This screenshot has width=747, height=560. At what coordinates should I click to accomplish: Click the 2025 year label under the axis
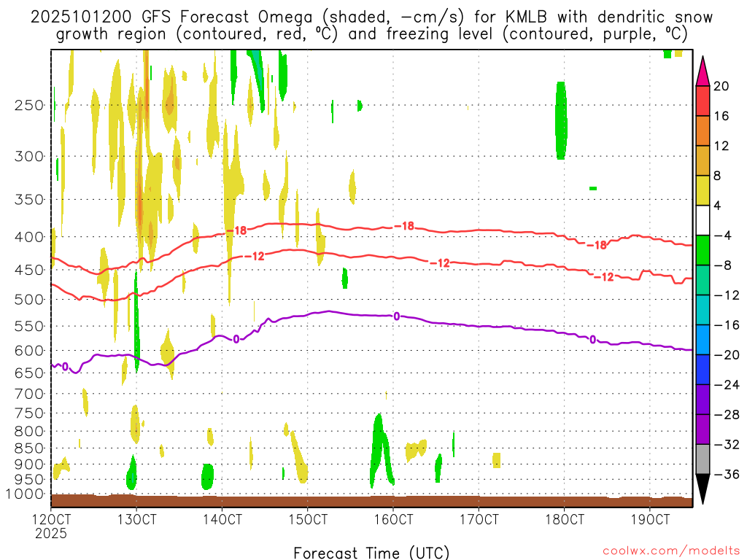click(51, 533)
